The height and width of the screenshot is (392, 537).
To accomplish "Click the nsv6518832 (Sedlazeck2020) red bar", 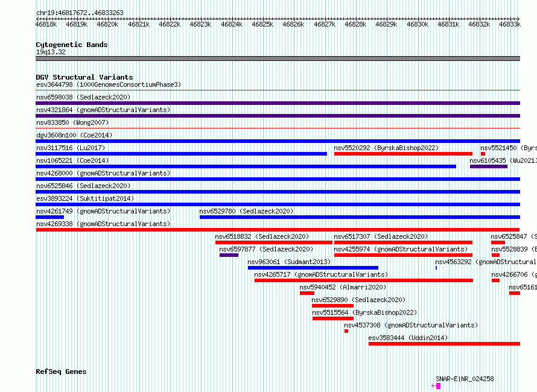I will click(274, 242).
